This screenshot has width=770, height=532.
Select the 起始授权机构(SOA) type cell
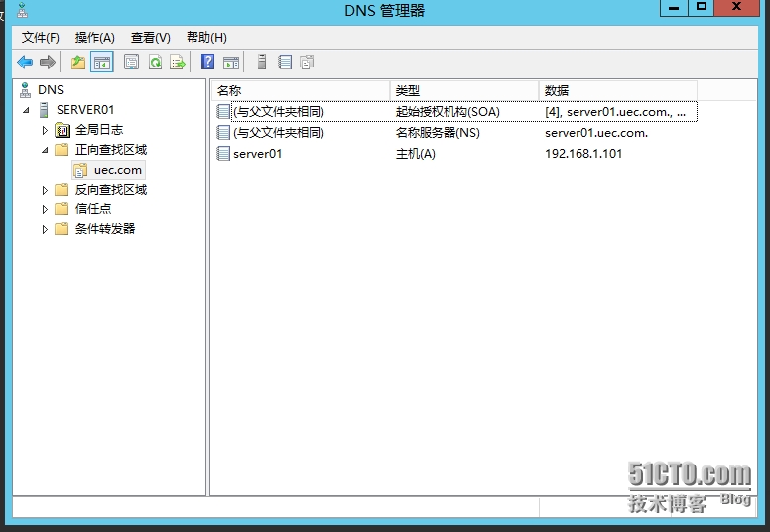click(x=448, y=112)
